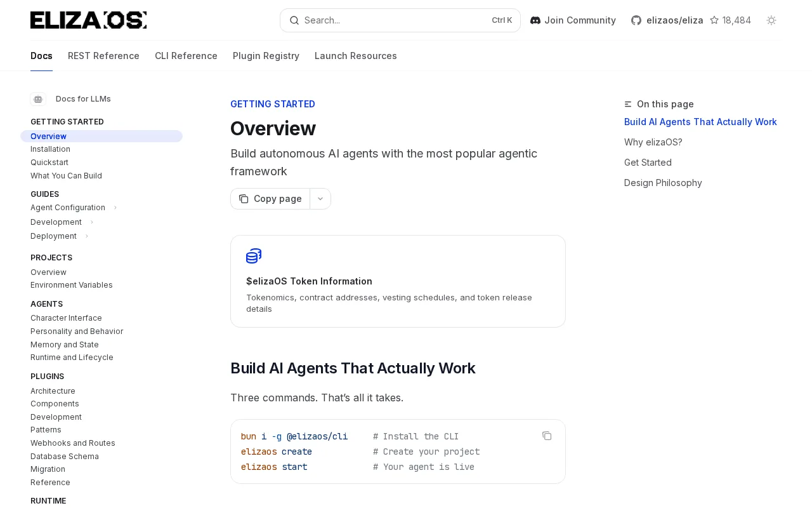
Task: Click the Discord community icon
Action: (535, 20)
